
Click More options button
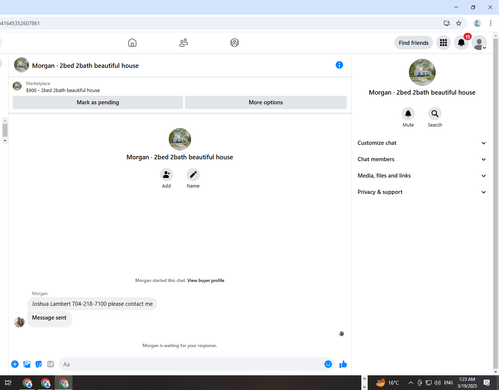266,102
